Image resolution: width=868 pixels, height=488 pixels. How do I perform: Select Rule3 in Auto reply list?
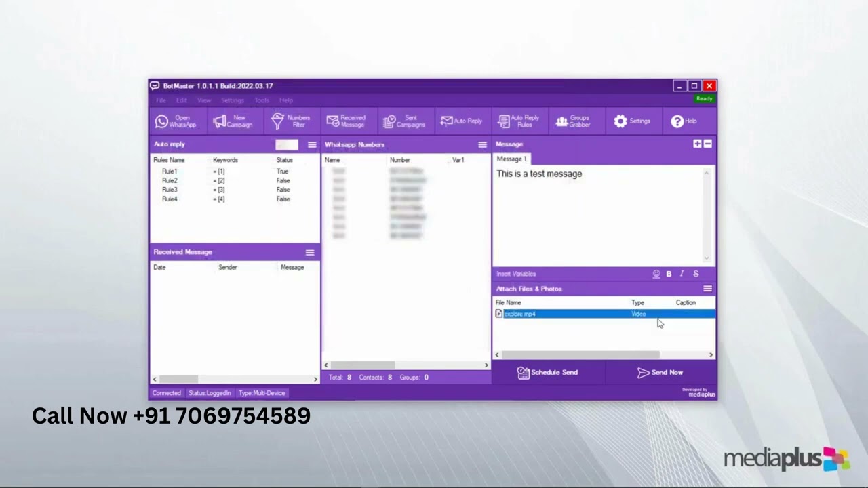170,190
